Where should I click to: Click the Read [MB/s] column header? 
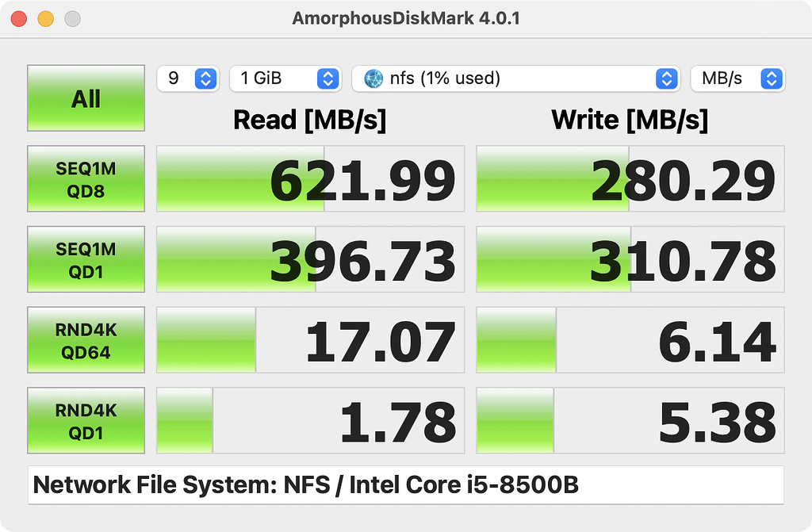[x=309, y=120]
